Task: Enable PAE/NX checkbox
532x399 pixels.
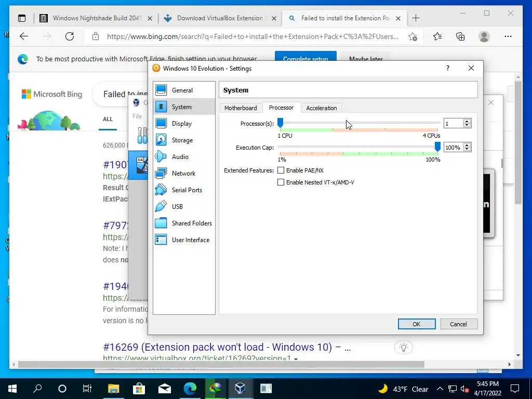Action: click(281, 170)
